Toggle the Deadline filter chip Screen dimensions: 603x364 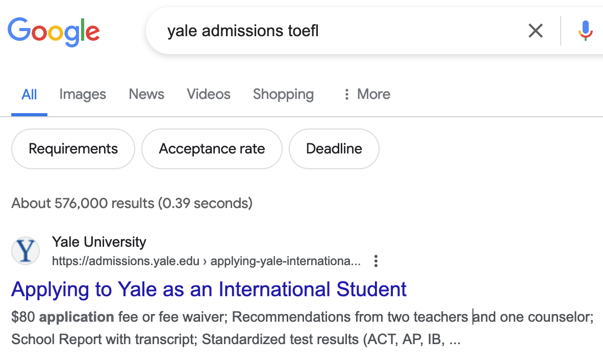click(334, 149)
